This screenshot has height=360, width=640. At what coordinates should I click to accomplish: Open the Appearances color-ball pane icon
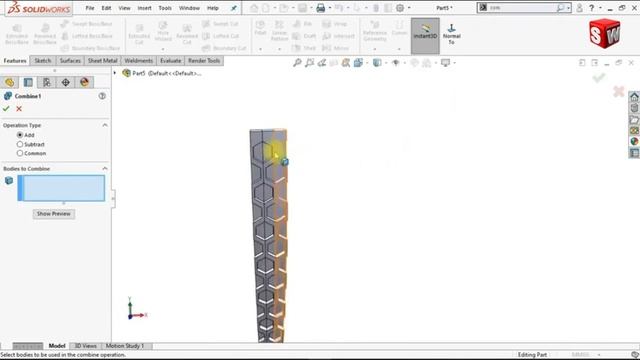click(x=634, y=141)
